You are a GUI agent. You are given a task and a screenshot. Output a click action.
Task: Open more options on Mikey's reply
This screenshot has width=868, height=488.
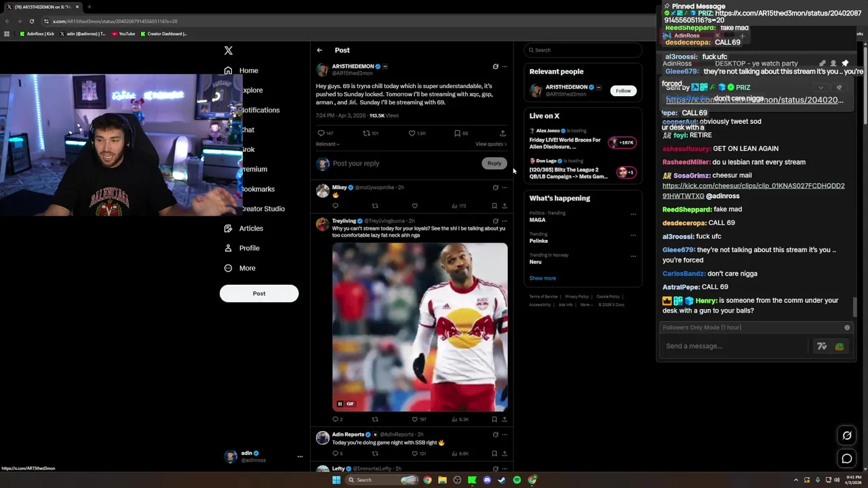point(505,187)
